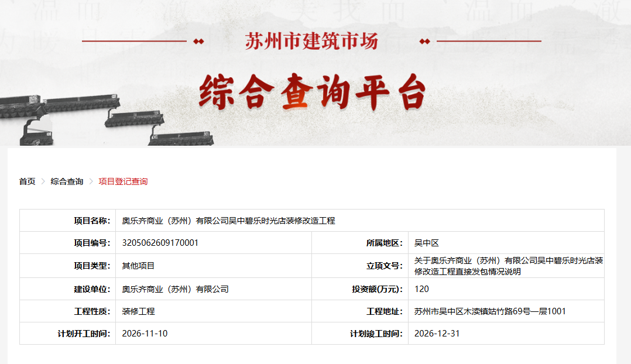This screenshot has height=364, width=631.
Task: Click the 项目名称 label
Action: tap(92, 221)
